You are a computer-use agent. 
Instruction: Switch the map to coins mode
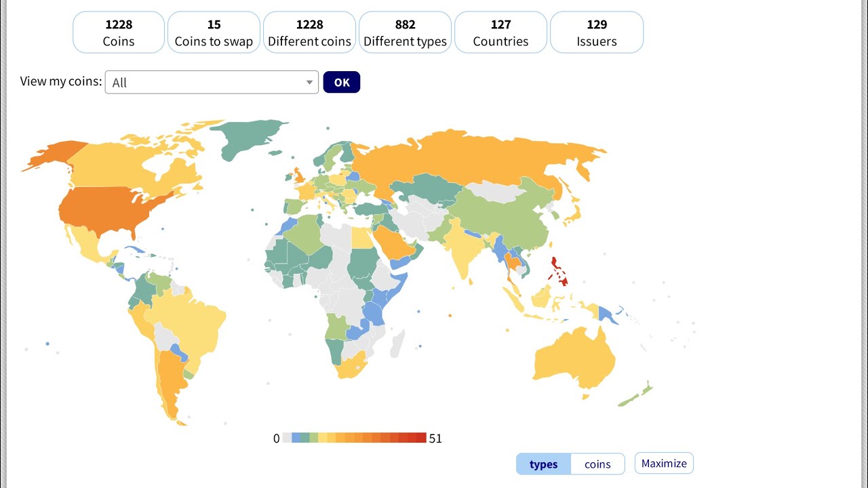tap(597, 464)
